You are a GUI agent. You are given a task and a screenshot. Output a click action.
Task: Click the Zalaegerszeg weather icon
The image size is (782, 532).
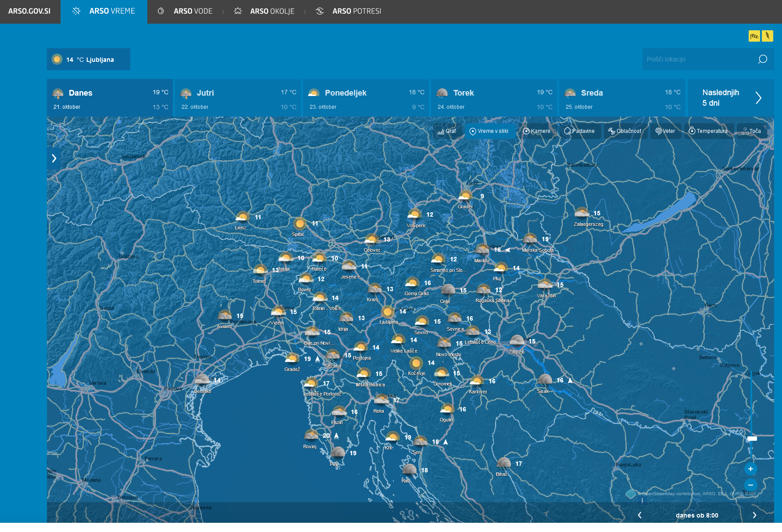point(582,213)
